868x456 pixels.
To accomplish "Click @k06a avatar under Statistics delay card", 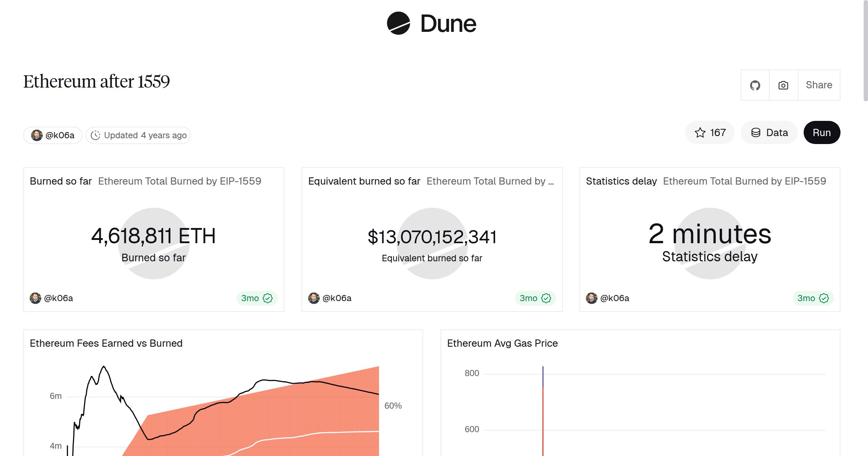I will [x=592, y=298].
